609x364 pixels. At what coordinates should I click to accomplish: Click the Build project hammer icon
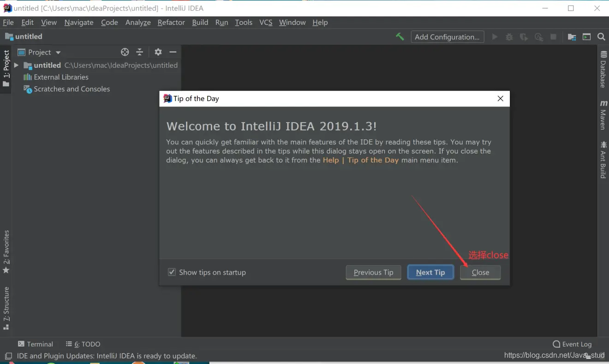[400, 37]
